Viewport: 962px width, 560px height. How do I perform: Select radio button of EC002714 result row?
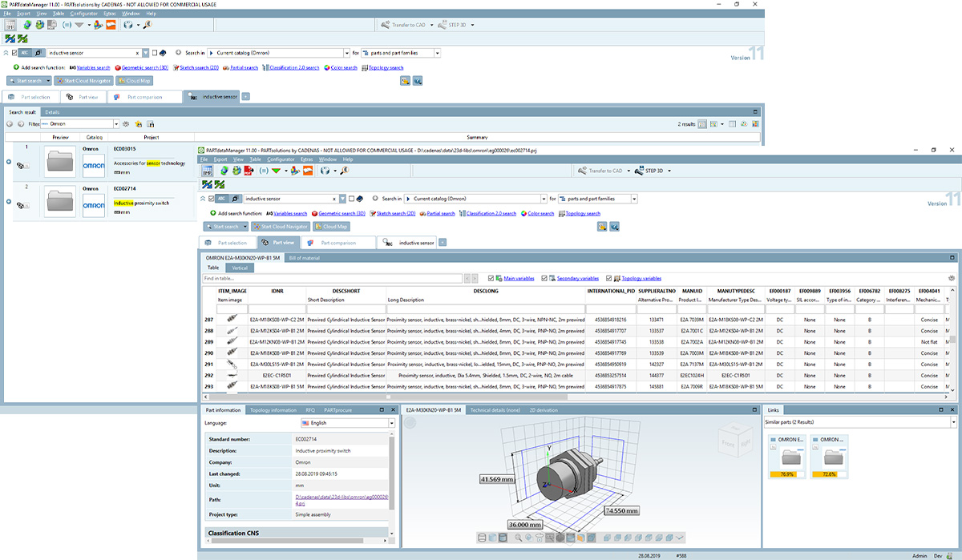click(x=9, y=203)
